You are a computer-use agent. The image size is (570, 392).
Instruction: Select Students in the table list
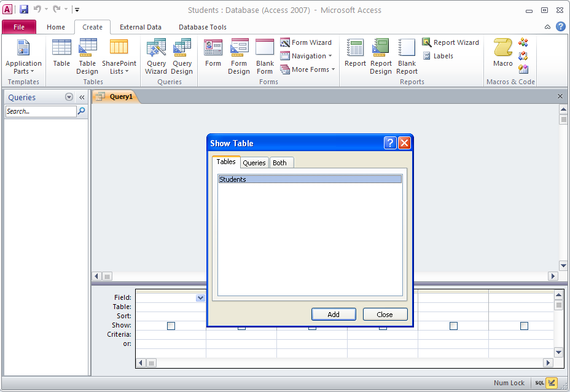[x=310, y=179]
